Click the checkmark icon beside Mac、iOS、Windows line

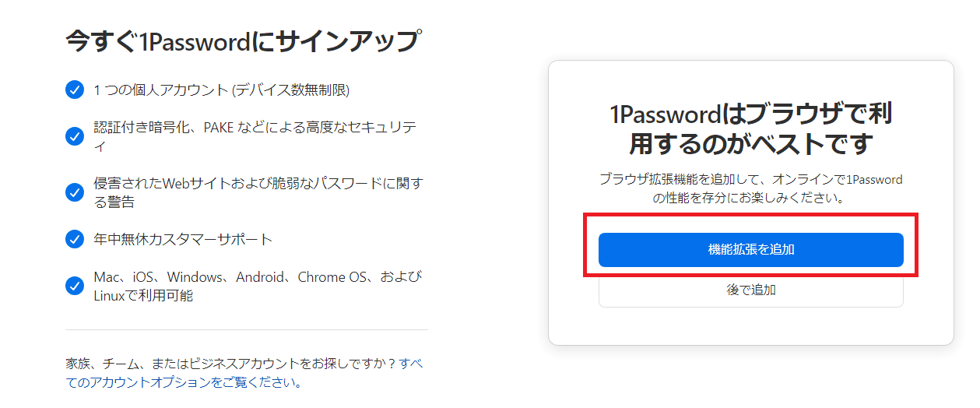click(75, 286)
